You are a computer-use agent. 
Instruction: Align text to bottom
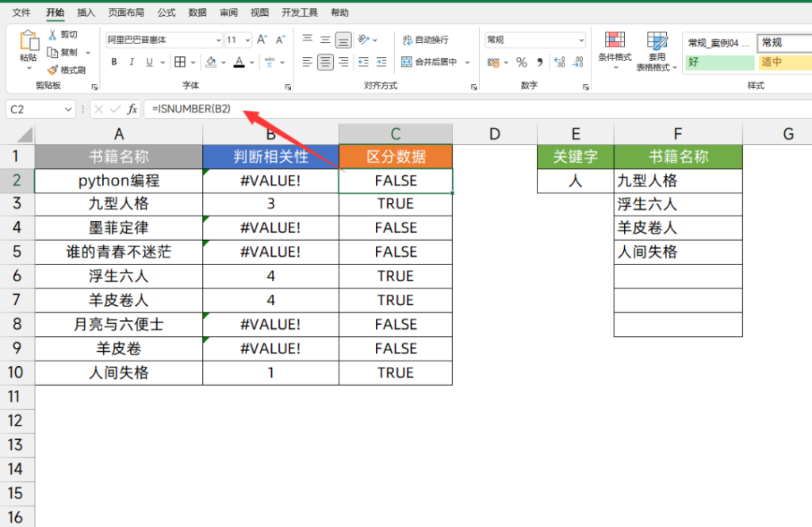coord(343,40)
